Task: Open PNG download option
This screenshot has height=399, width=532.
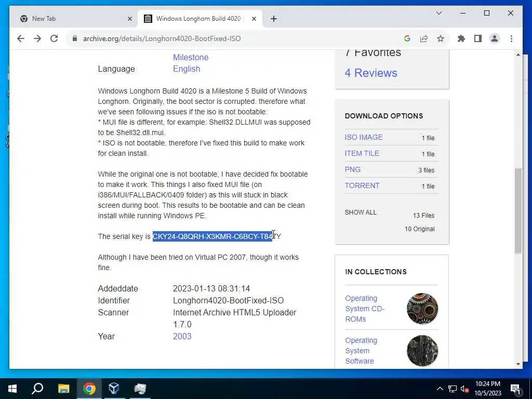Action: 353,169
